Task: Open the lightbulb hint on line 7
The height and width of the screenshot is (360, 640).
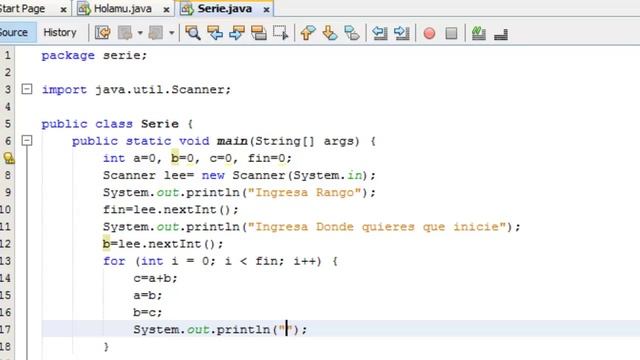Action: (9, 158)
